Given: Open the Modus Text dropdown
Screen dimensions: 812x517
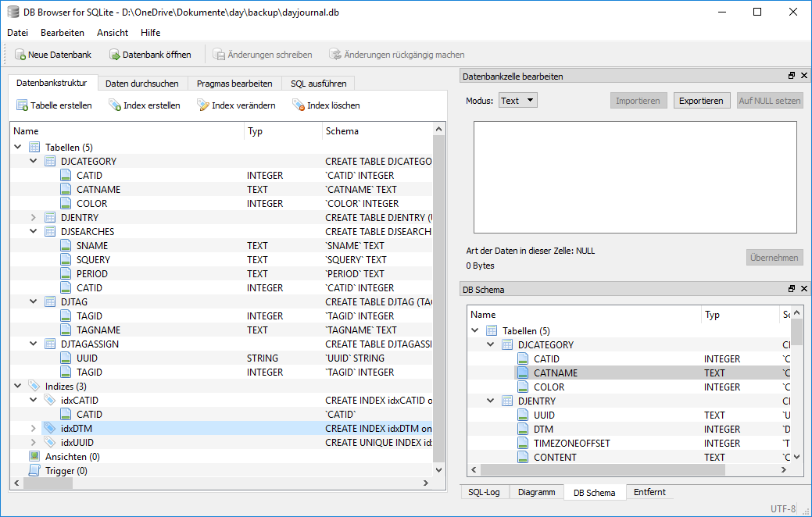Looking at the screenshot, I should click(518, 101).
